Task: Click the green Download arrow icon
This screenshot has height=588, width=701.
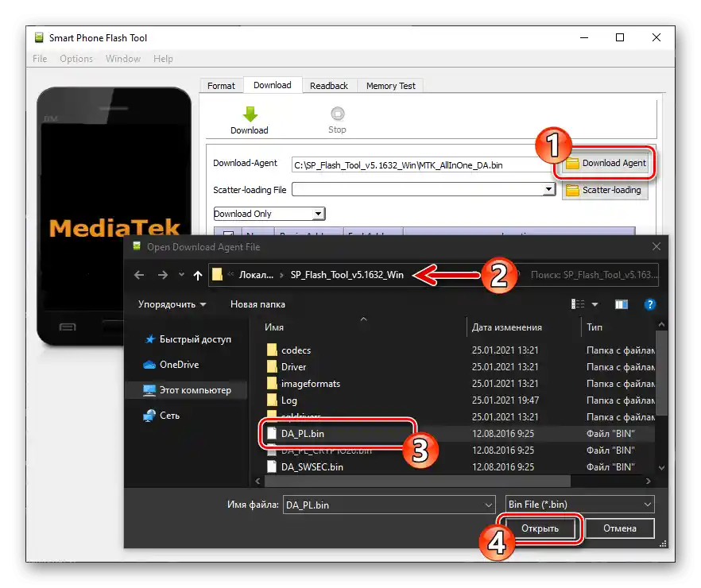Action: coord(250,114)
